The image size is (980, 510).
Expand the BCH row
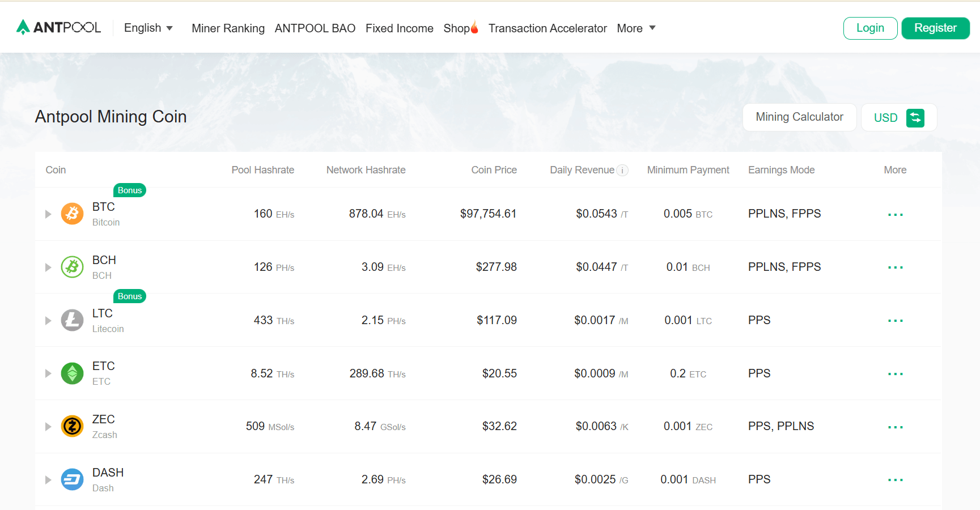[48, 267]
